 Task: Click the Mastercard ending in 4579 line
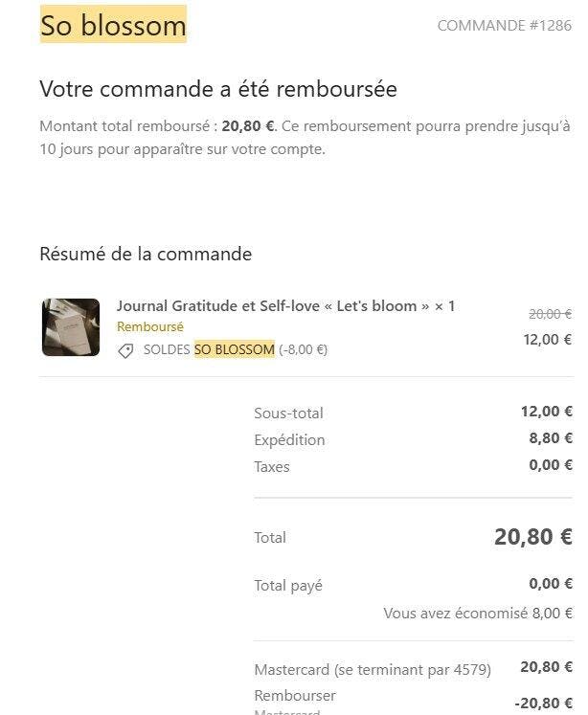tap(372, 670)
